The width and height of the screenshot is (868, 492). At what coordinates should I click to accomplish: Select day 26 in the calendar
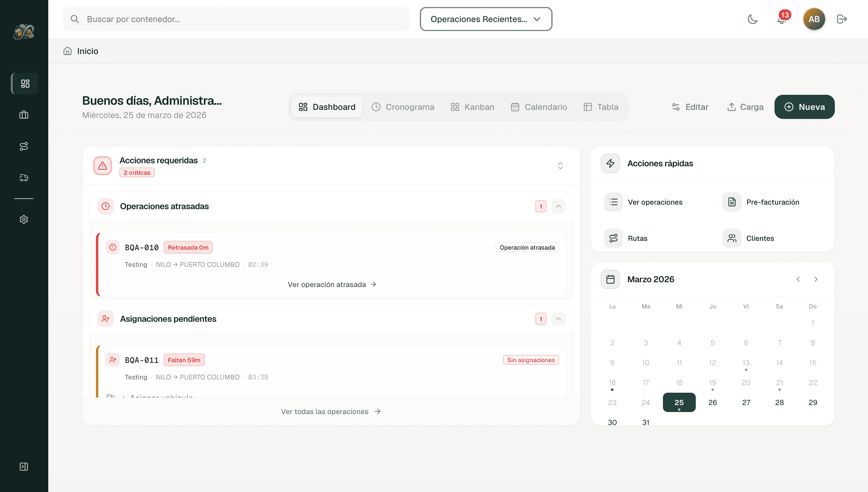(x=712, y=402)
